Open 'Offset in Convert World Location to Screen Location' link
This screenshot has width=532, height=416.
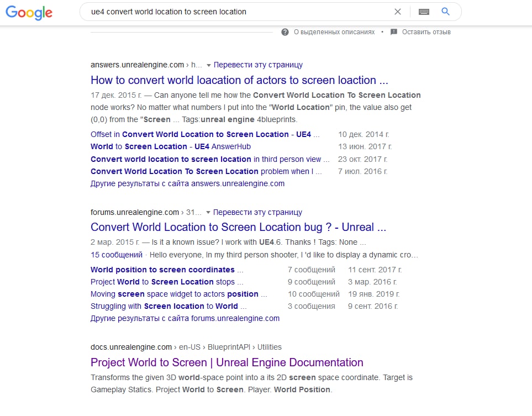(205, 134)
